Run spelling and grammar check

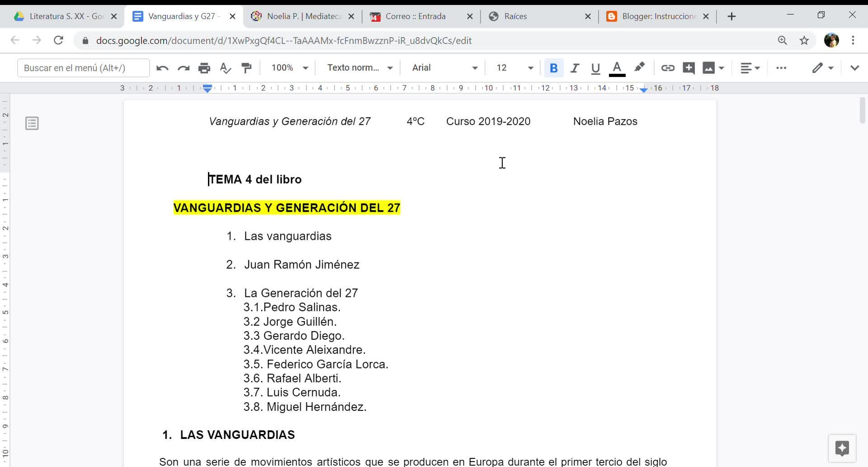tap(225, 68)
